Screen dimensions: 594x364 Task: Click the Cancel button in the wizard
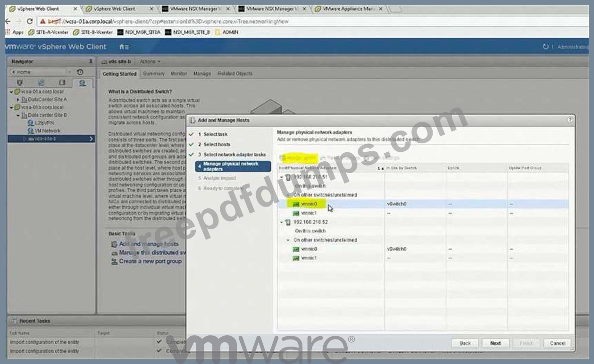click(557, 343)
